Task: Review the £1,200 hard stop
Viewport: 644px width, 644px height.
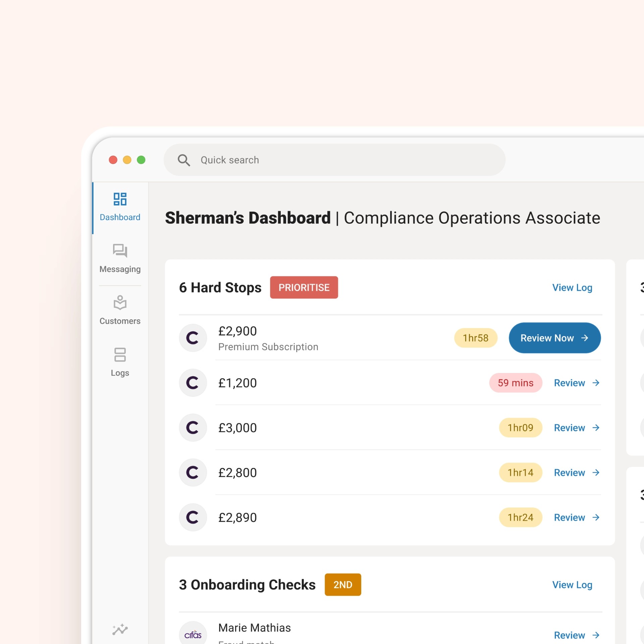Action: point(576,383)
